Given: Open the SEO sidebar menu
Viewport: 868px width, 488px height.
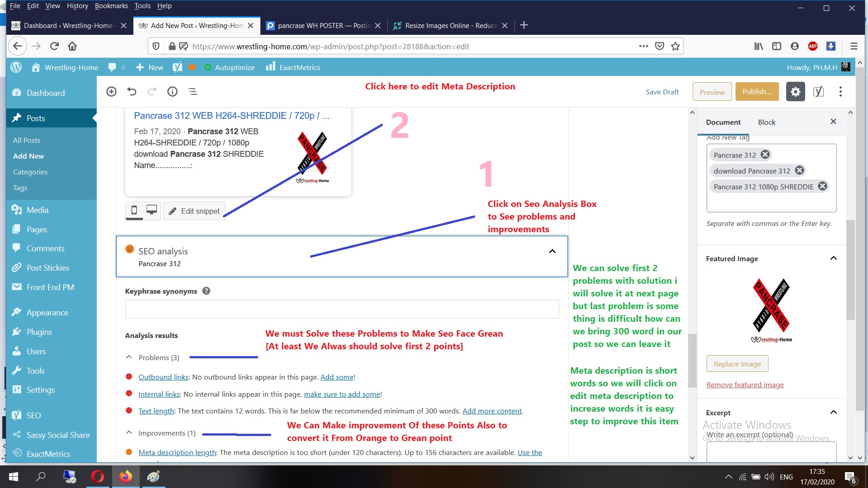Looking at the screenshot, I should (33, 415).
